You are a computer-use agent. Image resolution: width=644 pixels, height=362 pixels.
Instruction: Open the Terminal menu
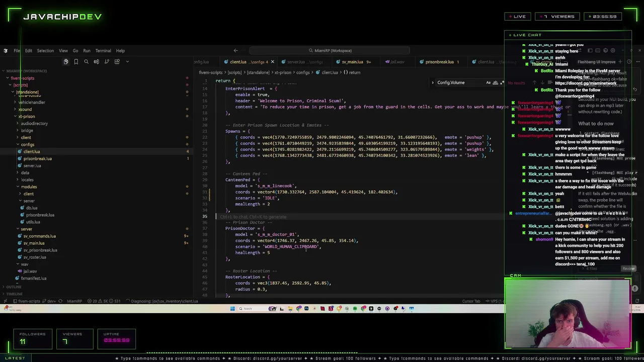(x=103, y=51)
